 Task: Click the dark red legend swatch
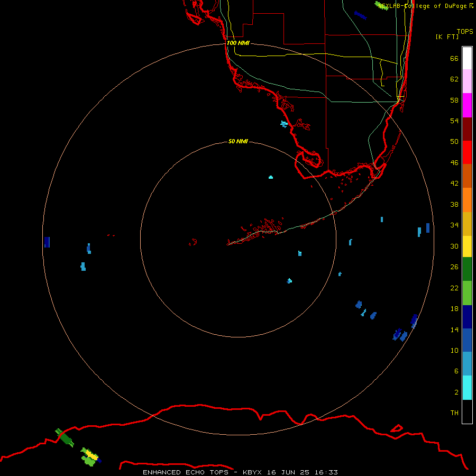click(x=467, y=129)
